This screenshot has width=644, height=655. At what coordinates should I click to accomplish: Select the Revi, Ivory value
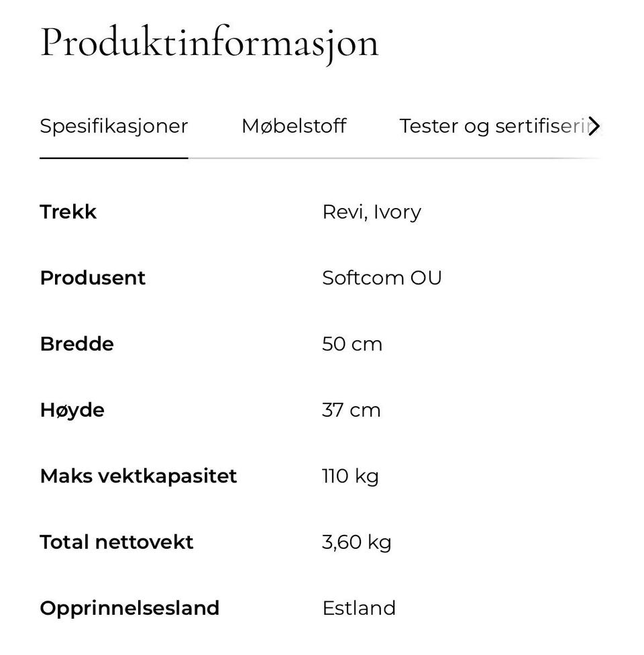[372, 212]
